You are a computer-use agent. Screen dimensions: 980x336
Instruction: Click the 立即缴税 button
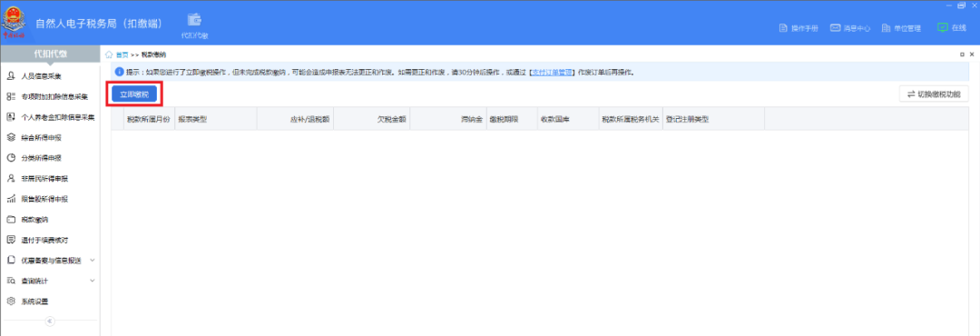(x=134, y=94)
